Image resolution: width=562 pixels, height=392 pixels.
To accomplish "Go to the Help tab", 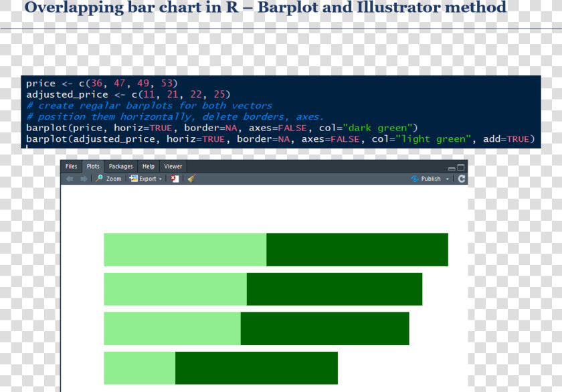I will (x=149, y=167).
